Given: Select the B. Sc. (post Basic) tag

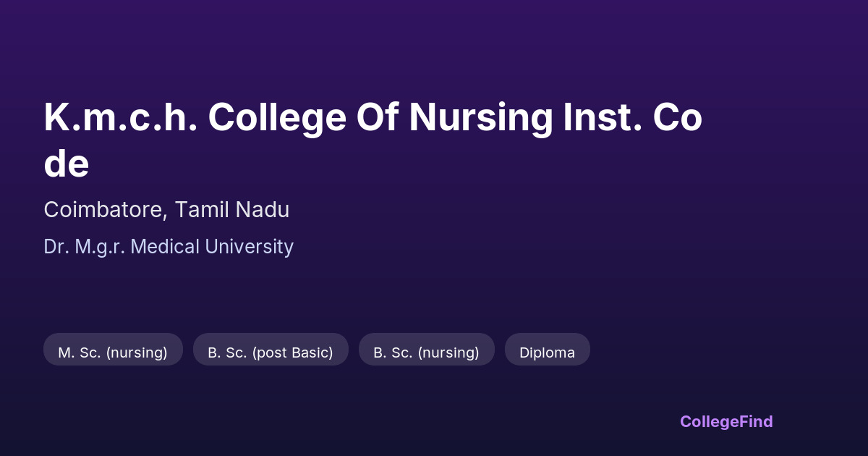Looking at the screenshot, I should 271,350.
